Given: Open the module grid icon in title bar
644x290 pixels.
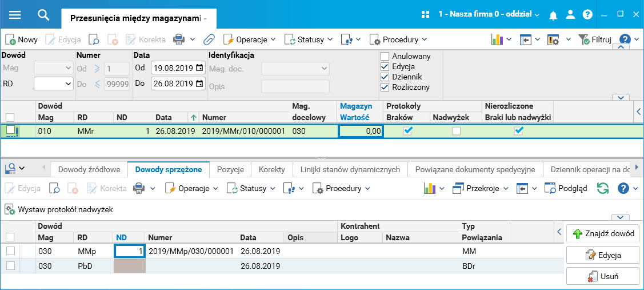Looking at the screenshot, I should pos(425,14).
